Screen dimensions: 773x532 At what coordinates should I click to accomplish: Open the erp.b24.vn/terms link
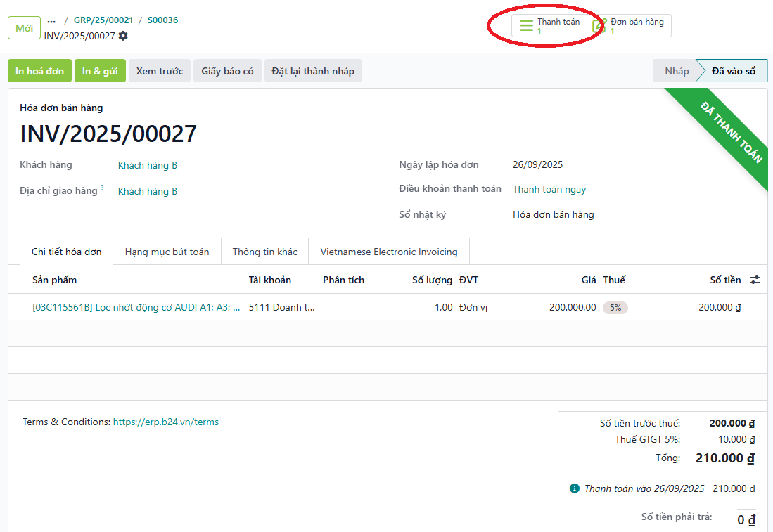pos(166,422)
